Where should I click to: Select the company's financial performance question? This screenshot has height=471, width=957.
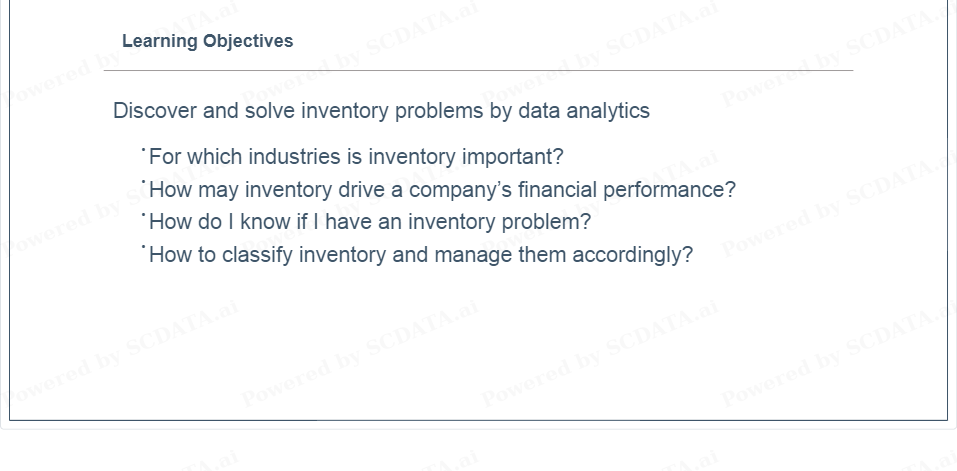tap(442, 190)
